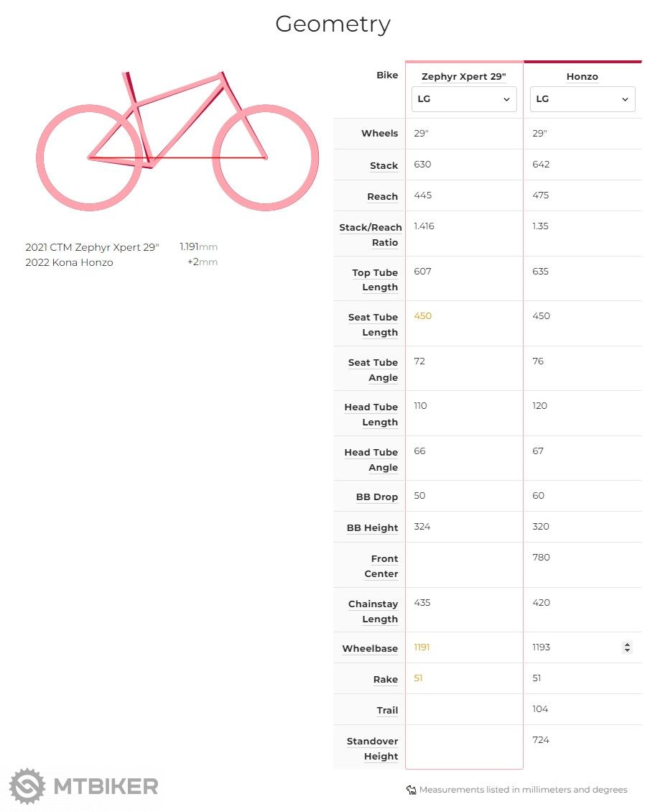Viewport: 655px width, 812px height.
Task: Click the Honzo wheelbase stepper arrows
Action: (x=627, y=647)
